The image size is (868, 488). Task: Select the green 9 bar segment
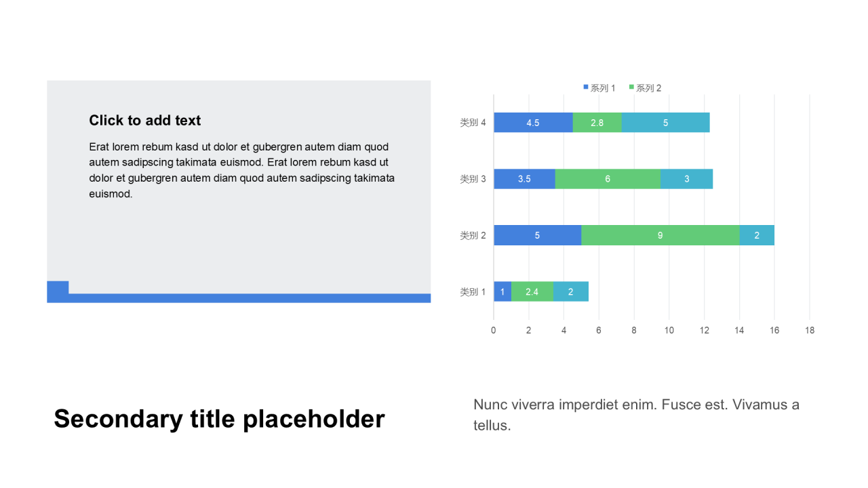click(x=660, y=235)
